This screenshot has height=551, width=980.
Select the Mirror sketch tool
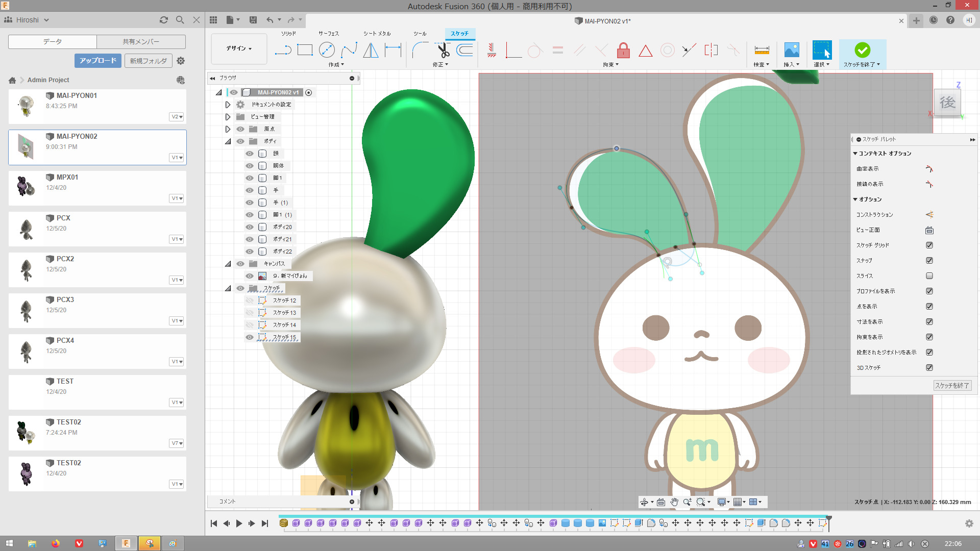click(x=371, y=50)
